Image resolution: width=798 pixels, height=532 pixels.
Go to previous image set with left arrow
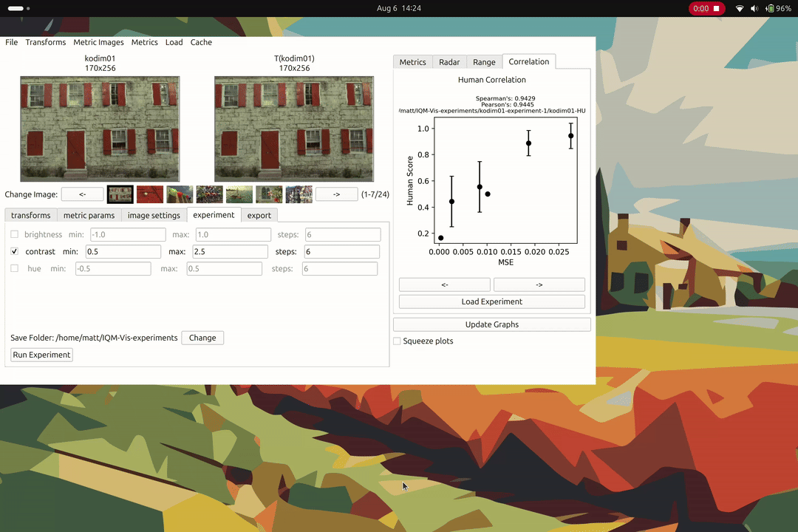(x=83, y=194)
